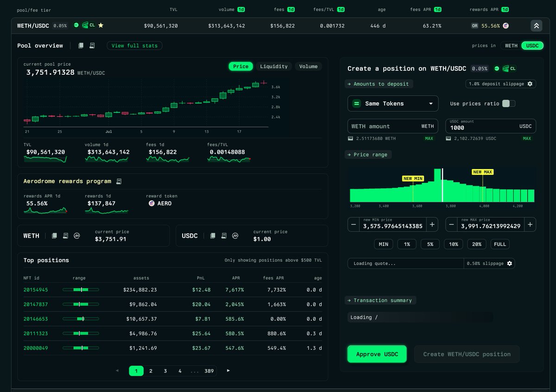Expand the Price range section

pyautogui.click(x=368, y=154)
